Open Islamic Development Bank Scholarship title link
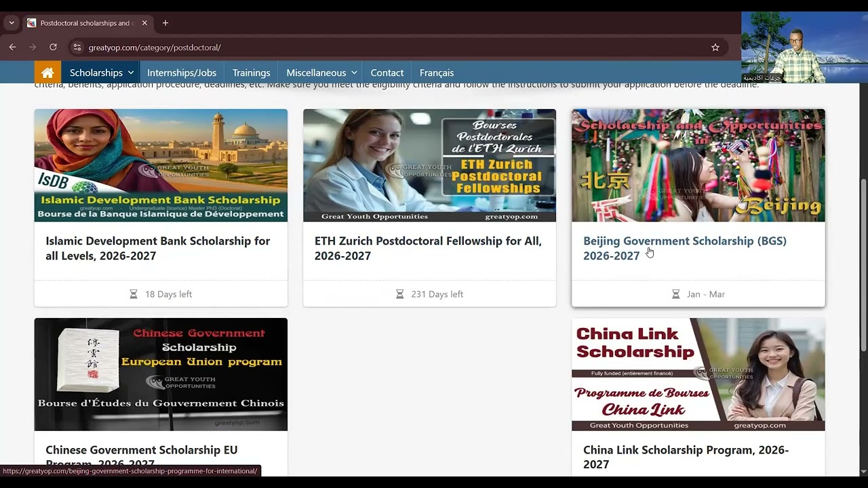 (158, 248)
